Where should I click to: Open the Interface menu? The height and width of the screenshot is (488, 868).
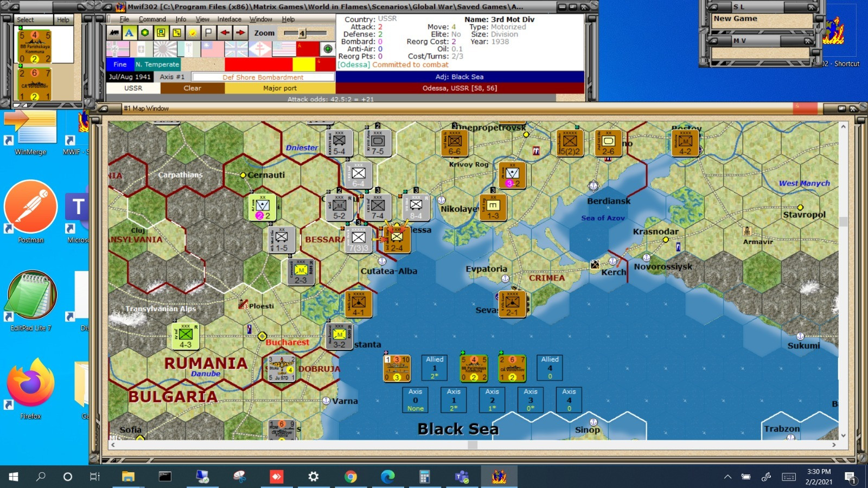(x=229, y=19)
